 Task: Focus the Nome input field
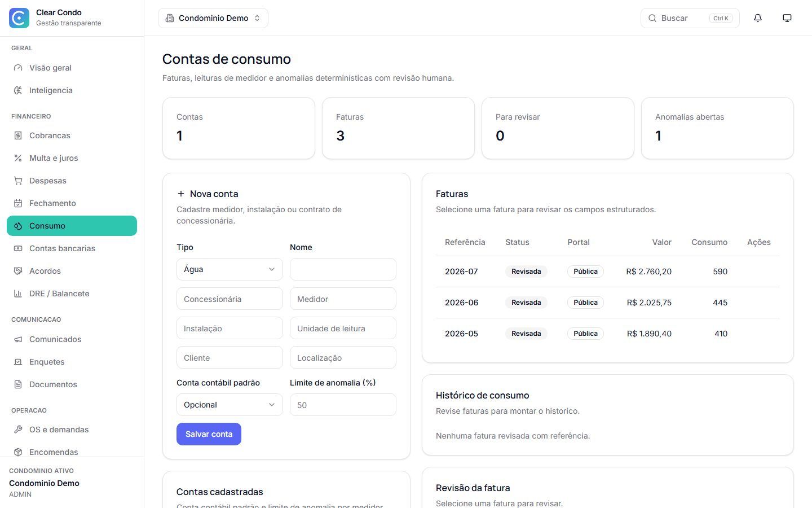click(x=343, y=269)
